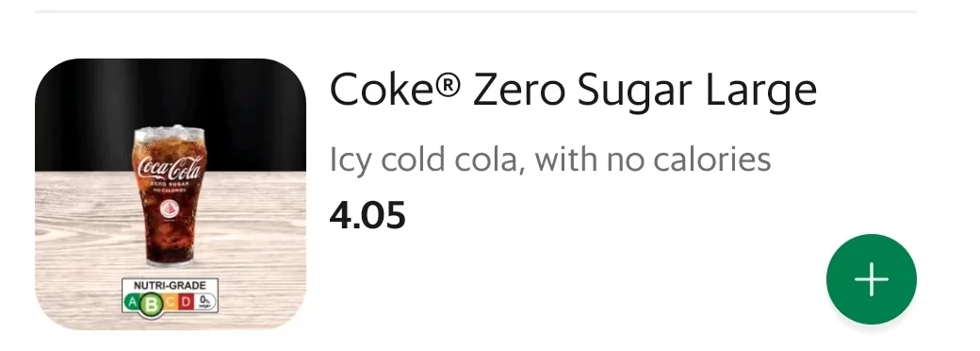The width and height of the screenshot is (980, 351).
Task: Click the 4.05 price label
Action: coord(367,215)
